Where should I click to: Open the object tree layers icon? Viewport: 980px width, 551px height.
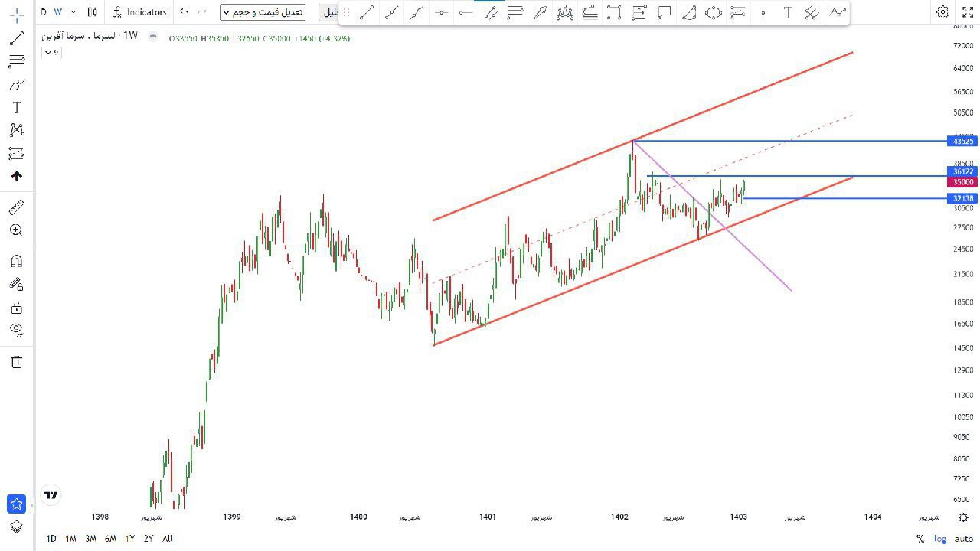[16, 527]
